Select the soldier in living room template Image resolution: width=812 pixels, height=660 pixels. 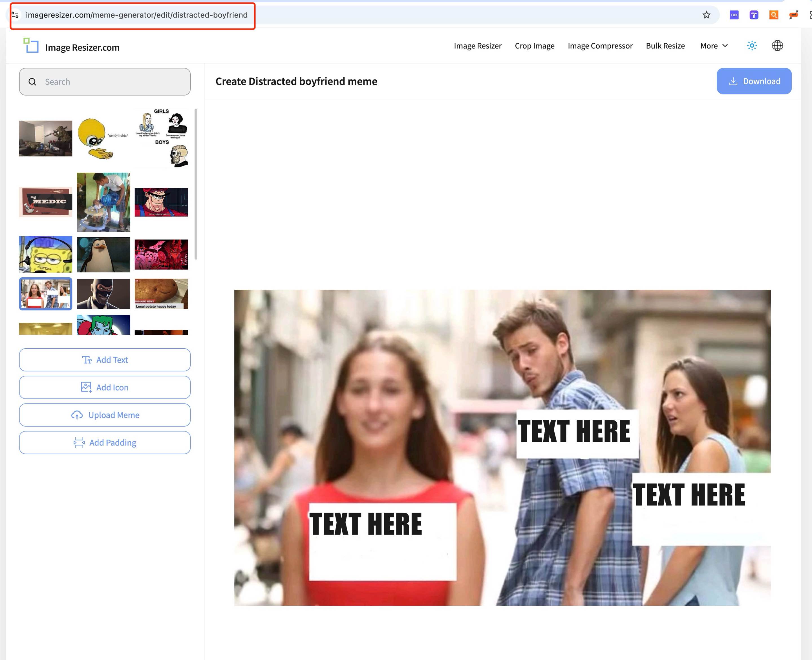pos(46,138)
